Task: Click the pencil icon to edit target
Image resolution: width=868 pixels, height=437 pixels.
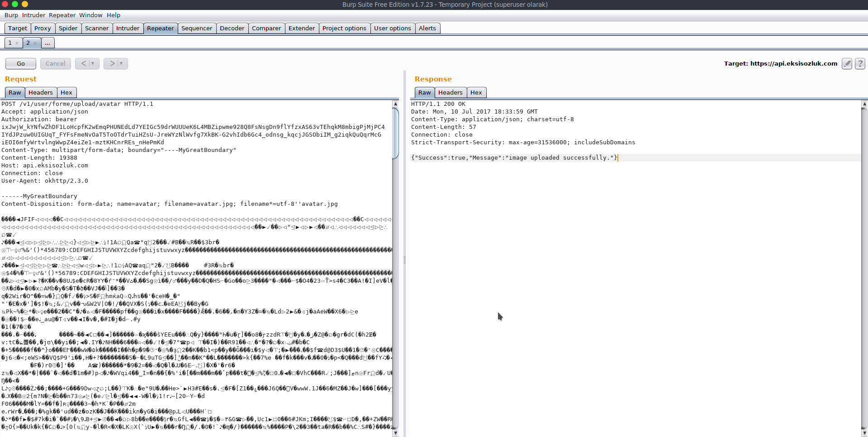Action: (847, 64)
